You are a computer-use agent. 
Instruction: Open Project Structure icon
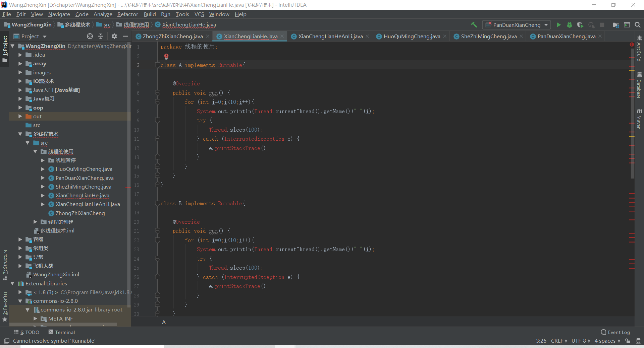[616, 25]
